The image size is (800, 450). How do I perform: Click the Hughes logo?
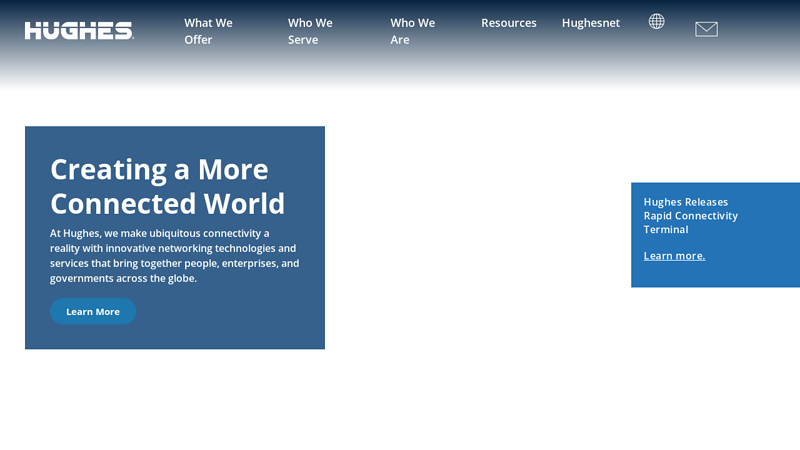[79, 30]
